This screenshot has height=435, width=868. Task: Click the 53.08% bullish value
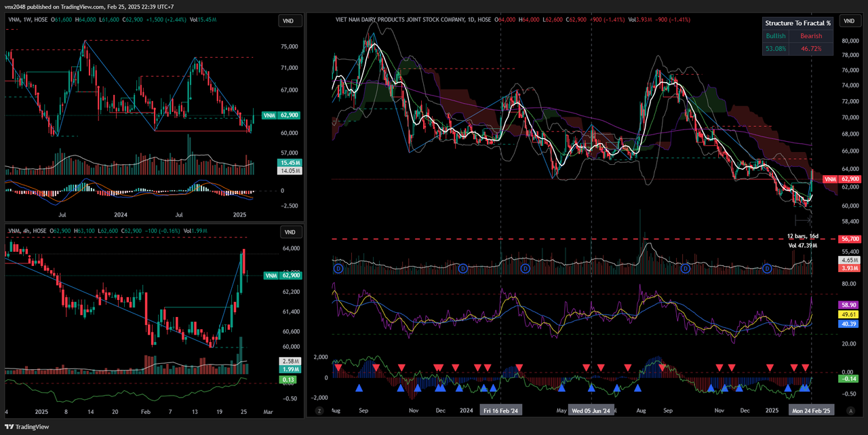(x=776, y=48)
